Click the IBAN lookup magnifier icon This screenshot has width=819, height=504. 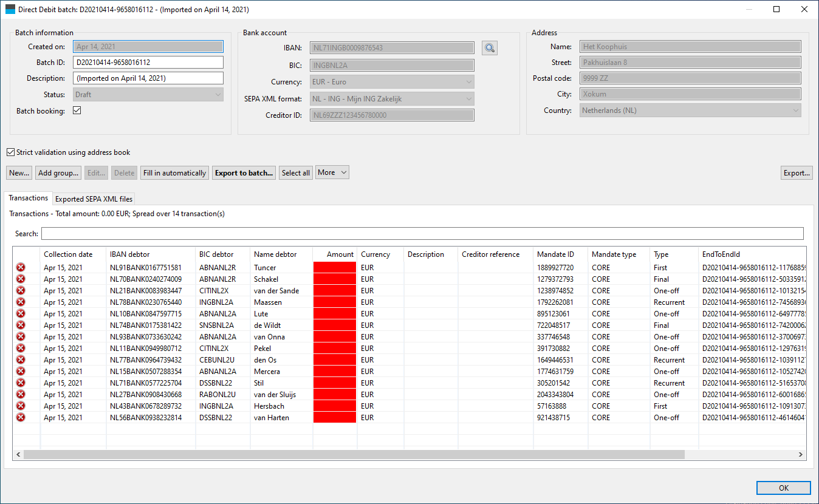click(490, 48)
